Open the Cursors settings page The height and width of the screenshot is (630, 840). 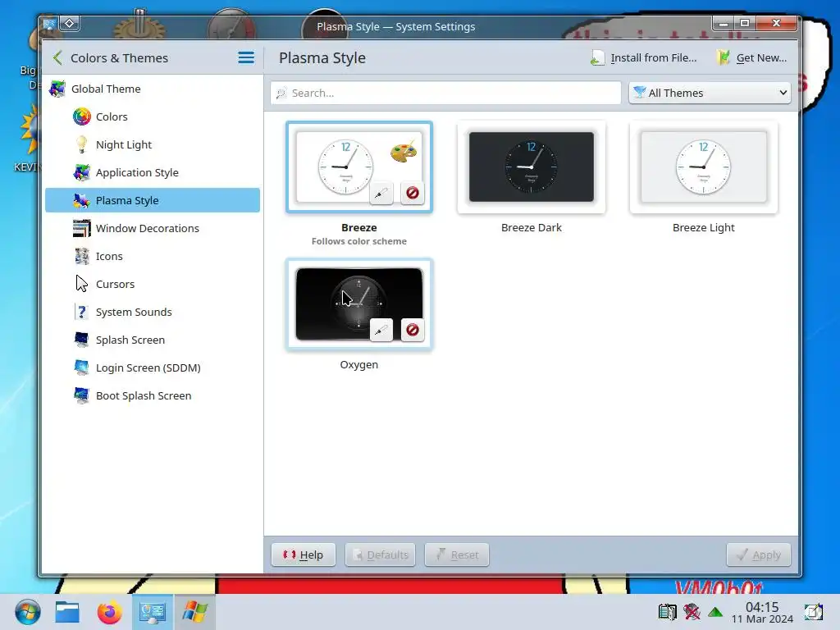click(153, 284)
